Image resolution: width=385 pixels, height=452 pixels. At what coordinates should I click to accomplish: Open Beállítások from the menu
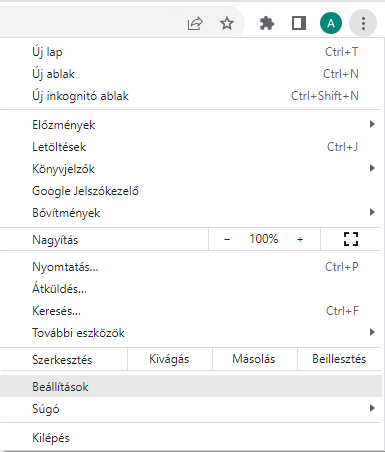(x=191, y=386)
